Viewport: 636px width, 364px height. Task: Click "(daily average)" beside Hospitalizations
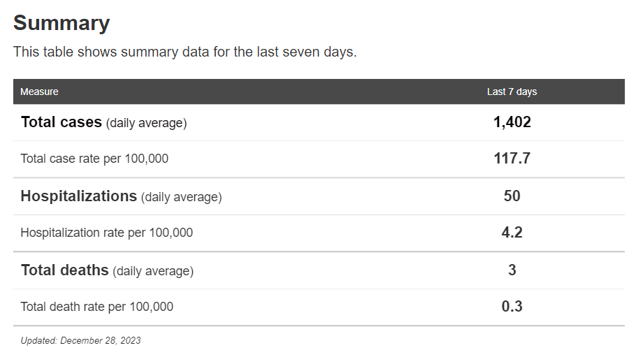click(x=181, y=197)
